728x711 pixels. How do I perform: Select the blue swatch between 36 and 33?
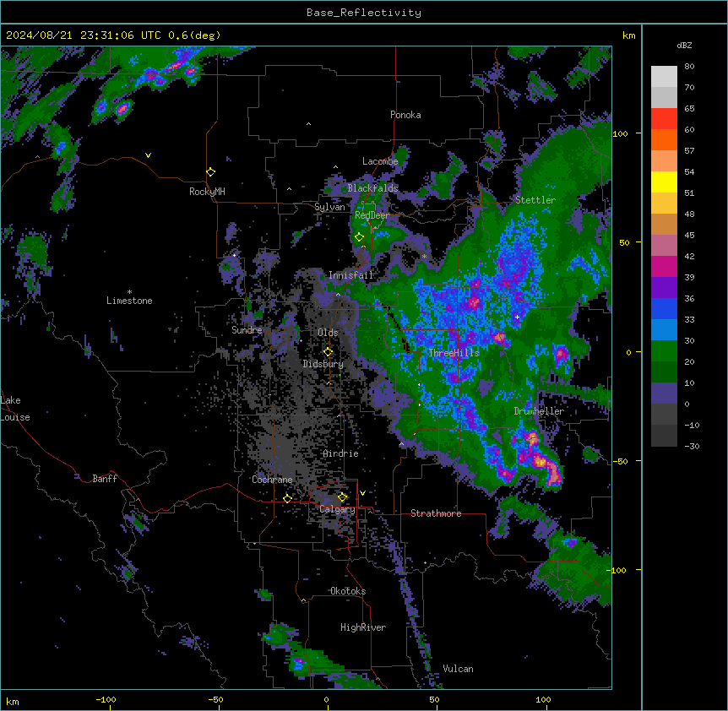point(664,308)
